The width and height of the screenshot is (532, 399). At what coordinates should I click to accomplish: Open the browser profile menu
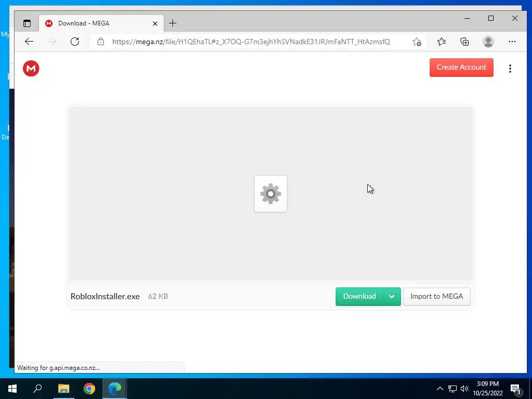click(488, 42)
